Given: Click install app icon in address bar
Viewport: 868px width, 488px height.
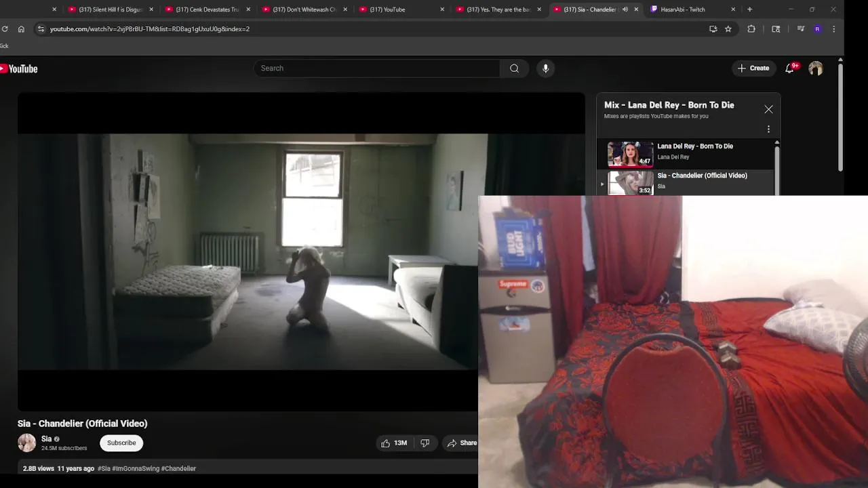Looking at the screenshot, I should pyautogui.click(x=713, y=29).
